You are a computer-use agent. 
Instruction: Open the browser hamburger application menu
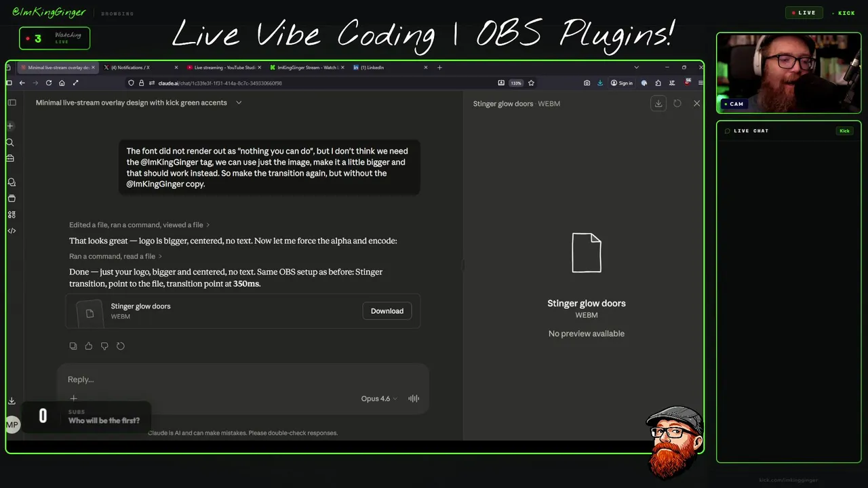(701, 83)
